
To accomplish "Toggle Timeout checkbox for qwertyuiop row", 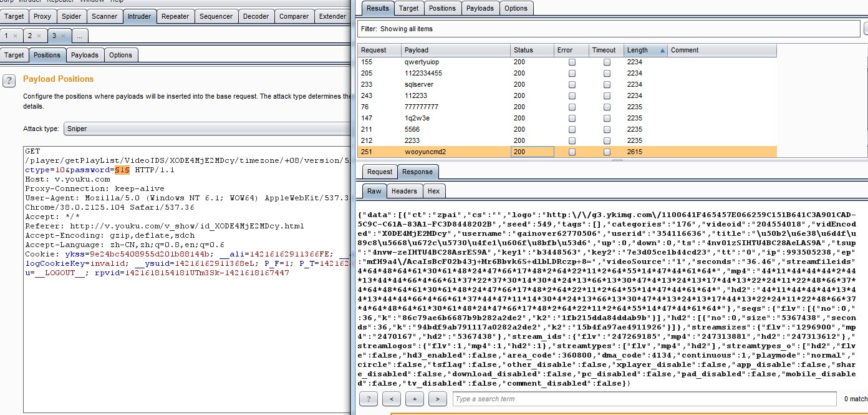I will click(607, 62).
